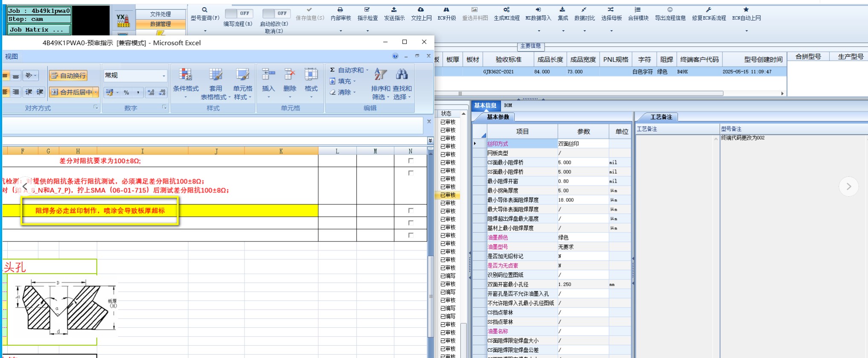Tick column N checkbox in 阻抗检测 row
The height and width of the screenshot is (358, 868).
[411, 173]
